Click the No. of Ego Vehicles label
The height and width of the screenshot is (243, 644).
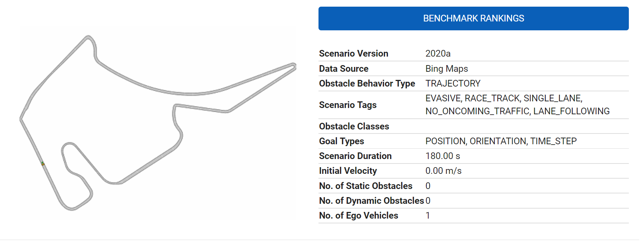(x=358, y=216)
